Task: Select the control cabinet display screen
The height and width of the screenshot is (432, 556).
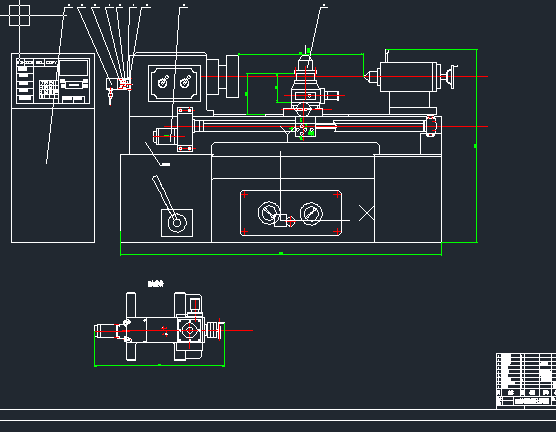Action: (73, 67)
